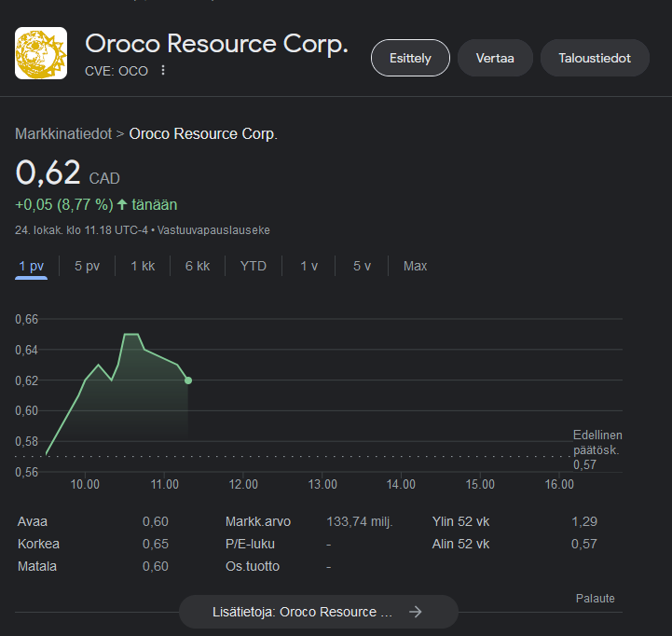Click the Korkea value 0,65
This screenshot has height=636, width=672.
click(155, 544)
